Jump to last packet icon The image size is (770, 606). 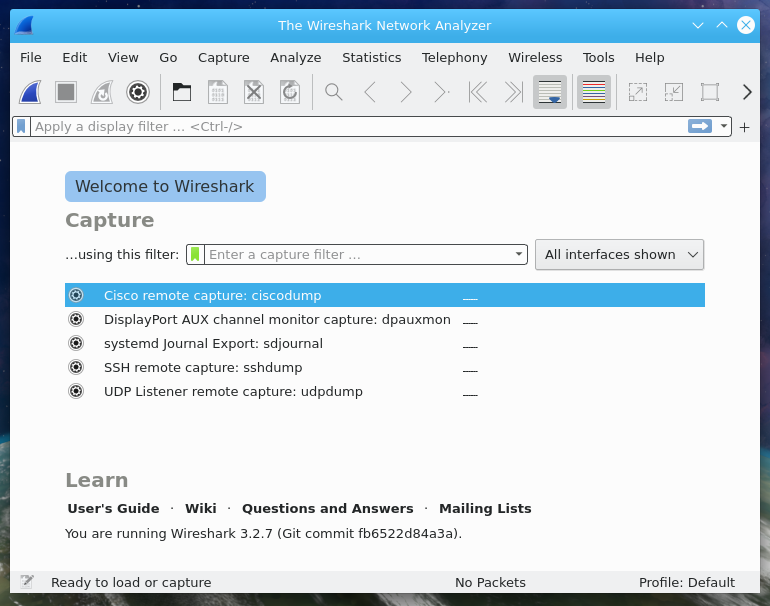514,92
